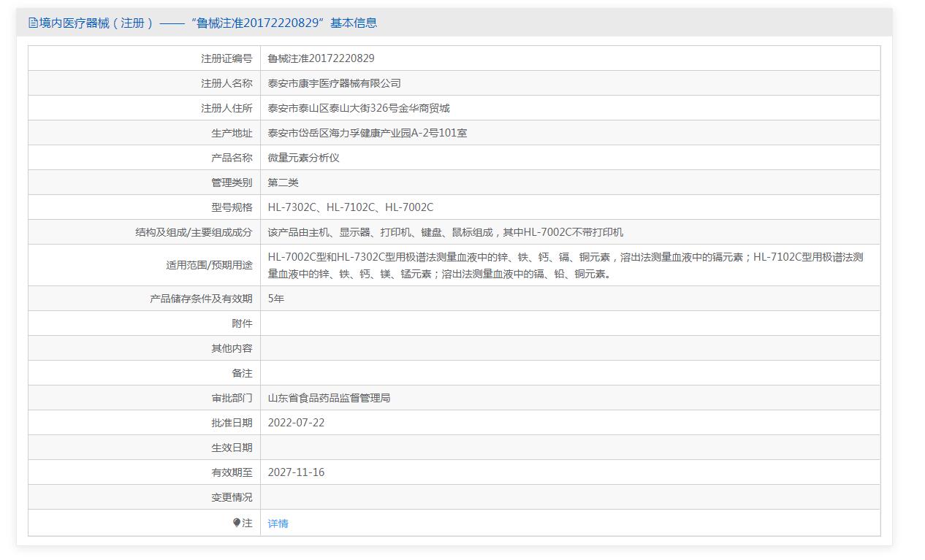Click the page heading 境内医疗器械（注册）基本信息
925x560 pixels.
(202, 23)
